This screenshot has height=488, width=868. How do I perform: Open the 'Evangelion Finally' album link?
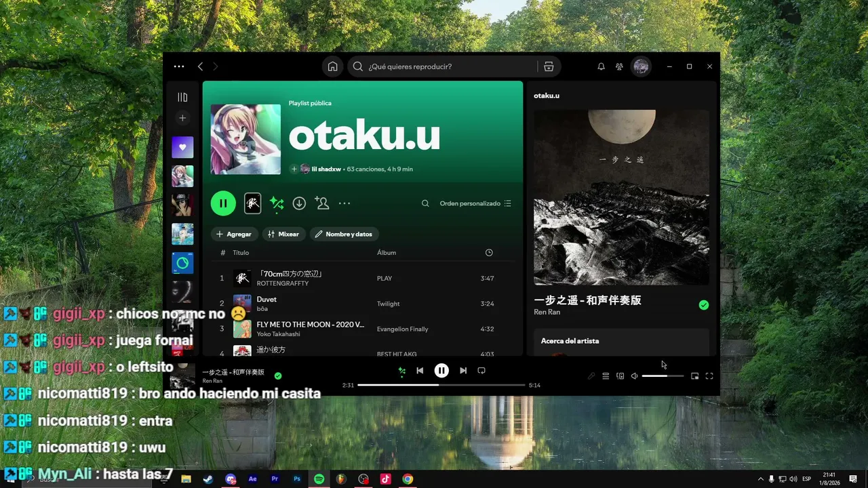(x=403, y=329)
